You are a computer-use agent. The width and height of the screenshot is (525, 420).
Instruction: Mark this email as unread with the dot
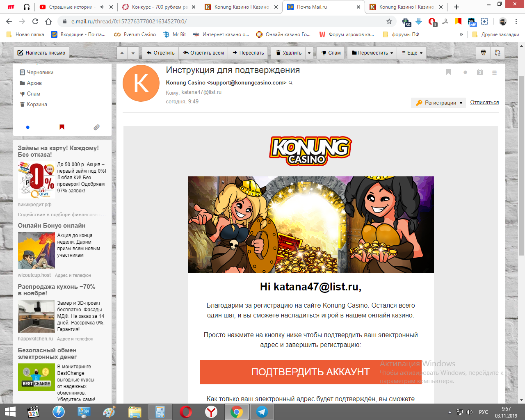click(x=465, y=73)
